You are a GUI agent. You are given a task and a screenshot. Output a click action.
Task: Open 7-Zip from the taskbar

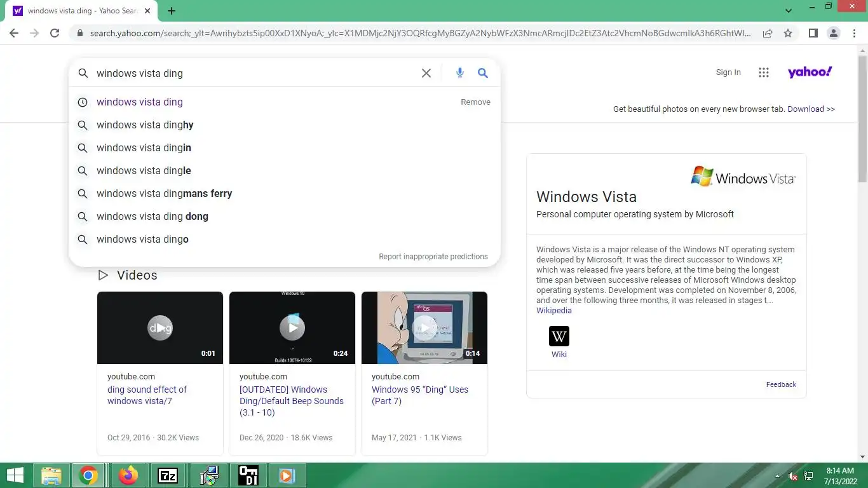tap(168, 475)
